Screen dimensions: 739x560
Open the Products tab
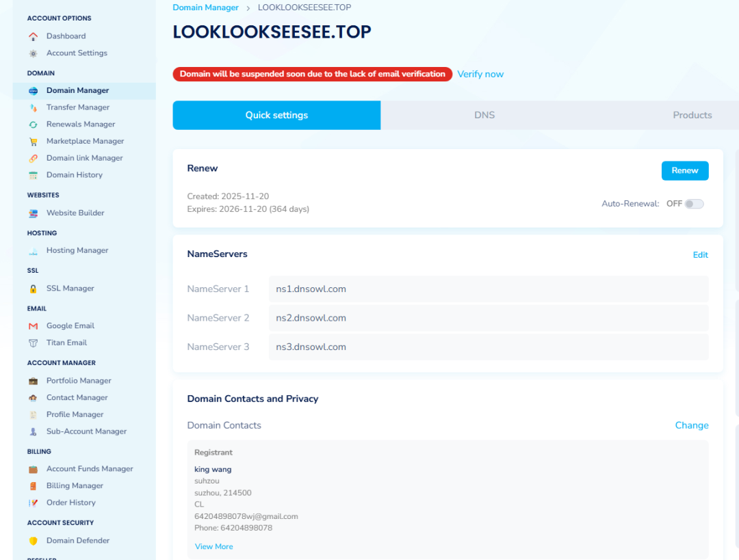[692, 115]
